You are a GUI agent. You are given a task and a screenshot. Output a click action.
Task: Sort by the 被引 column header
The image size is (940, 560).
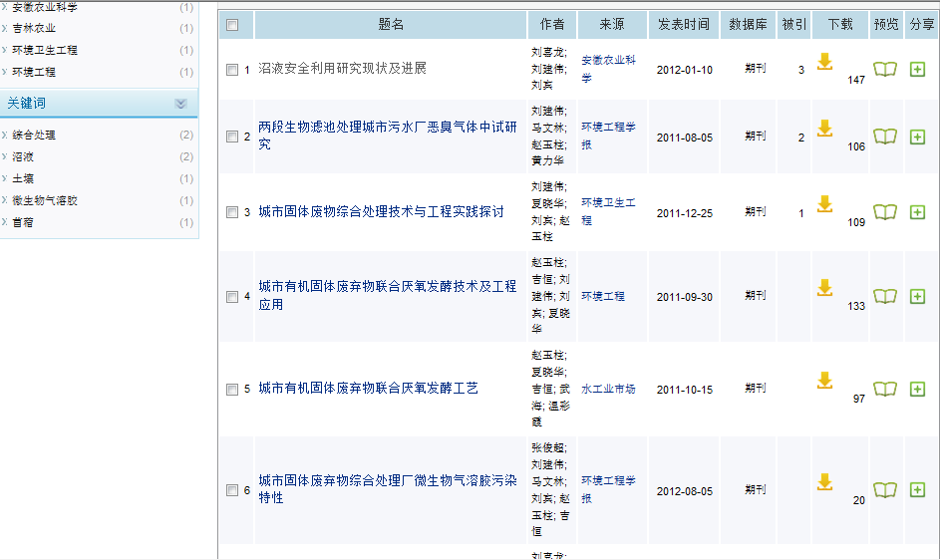click(x=794, y=25)
